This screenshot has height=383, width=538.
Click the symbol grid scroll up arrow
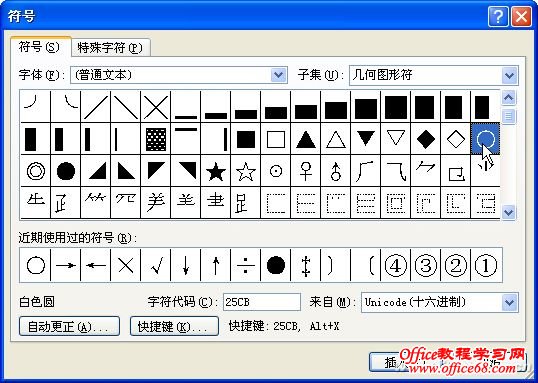(508, 98)
